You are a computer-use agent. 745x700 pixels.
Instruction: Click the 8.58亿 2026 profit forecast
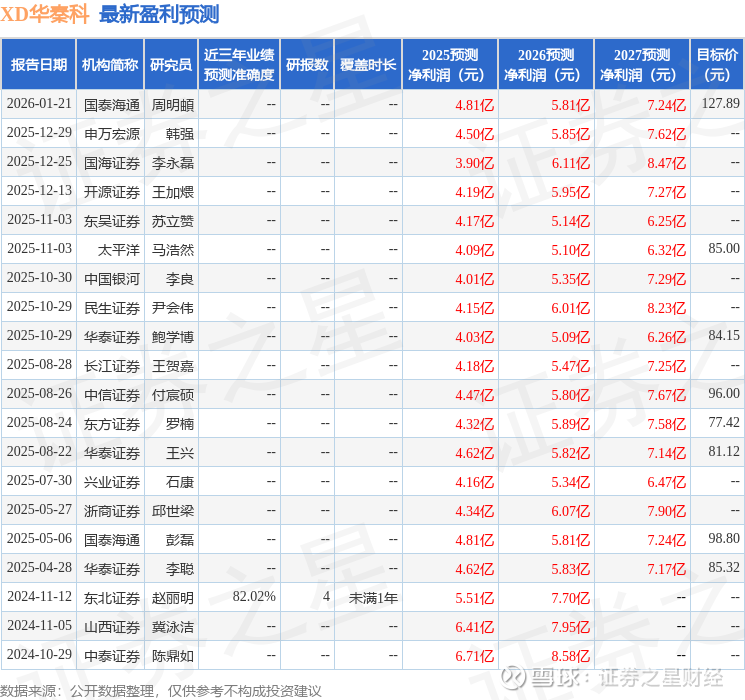click(571, 656)
